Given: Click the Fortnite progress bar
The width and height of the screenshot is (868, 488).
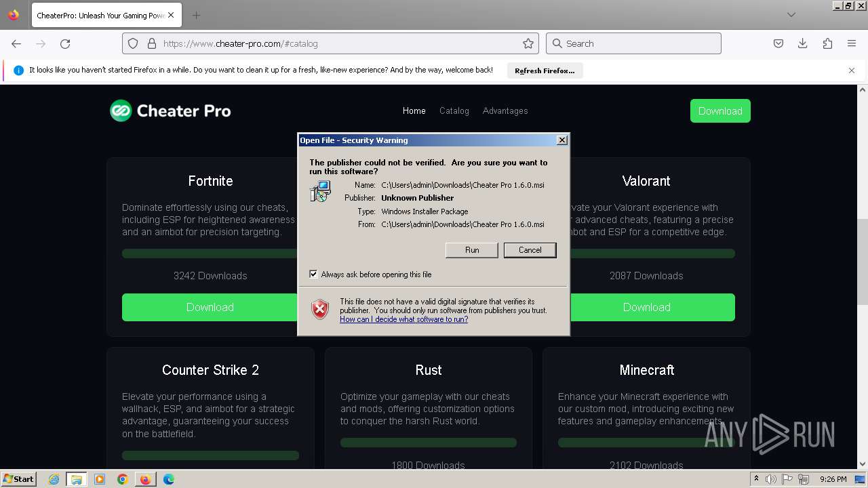Looking at the screenshot, I should [x=210, y=253].
